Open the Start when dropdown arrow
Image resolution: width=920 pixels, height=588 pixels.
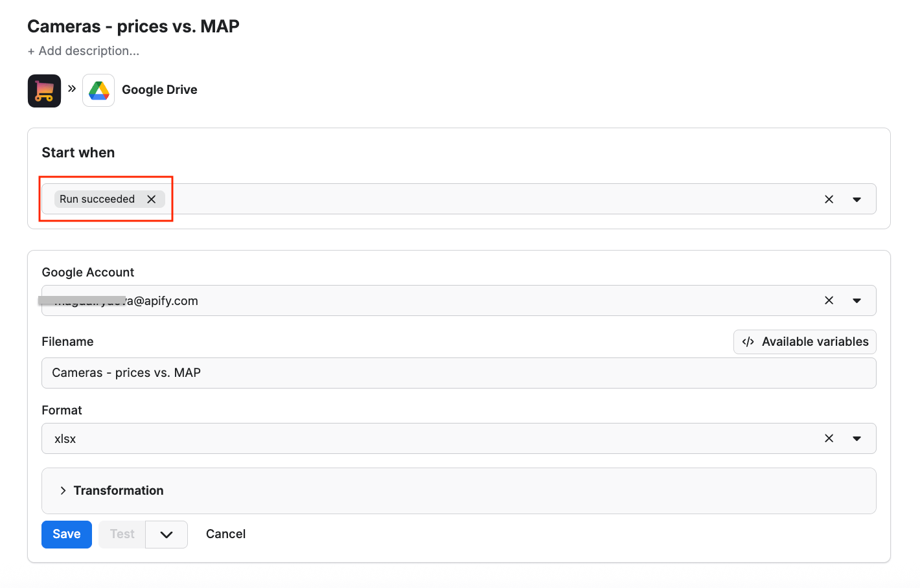click(x=857, y=199)
